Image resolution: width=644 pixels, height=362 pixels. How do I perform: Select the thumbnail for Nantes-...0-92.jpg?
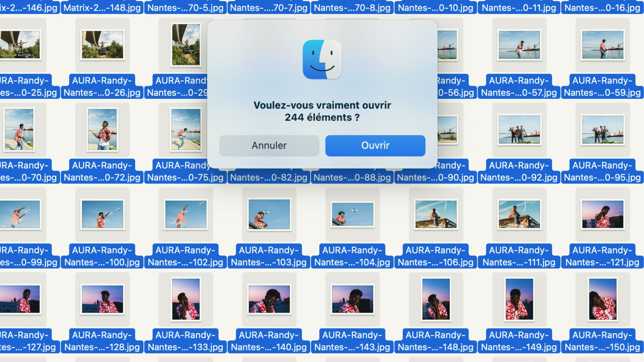click(x=519, y=129)
